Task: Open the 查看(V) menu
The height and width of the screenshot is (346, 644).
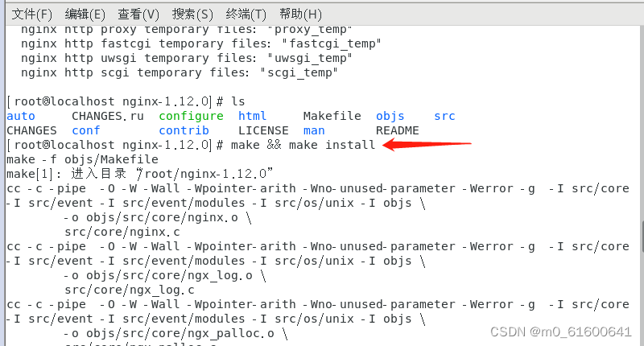Action: click(x=138, y=14)
